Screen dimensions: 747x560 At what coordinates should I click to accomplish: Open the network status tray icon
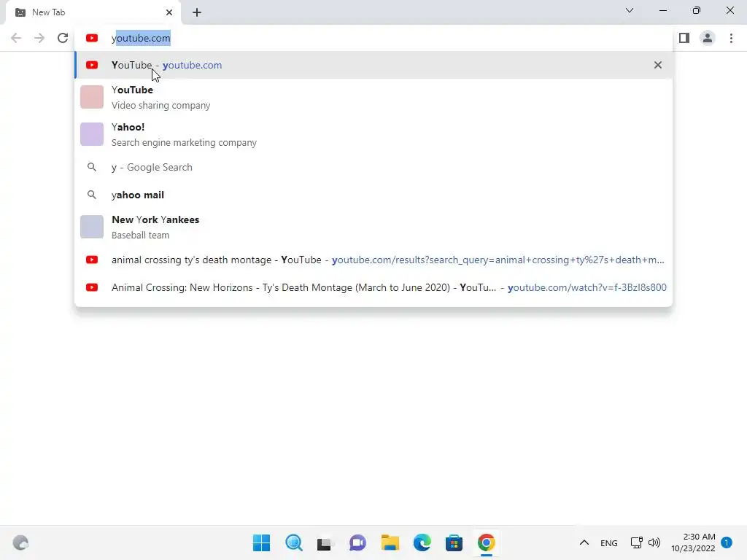636,542
